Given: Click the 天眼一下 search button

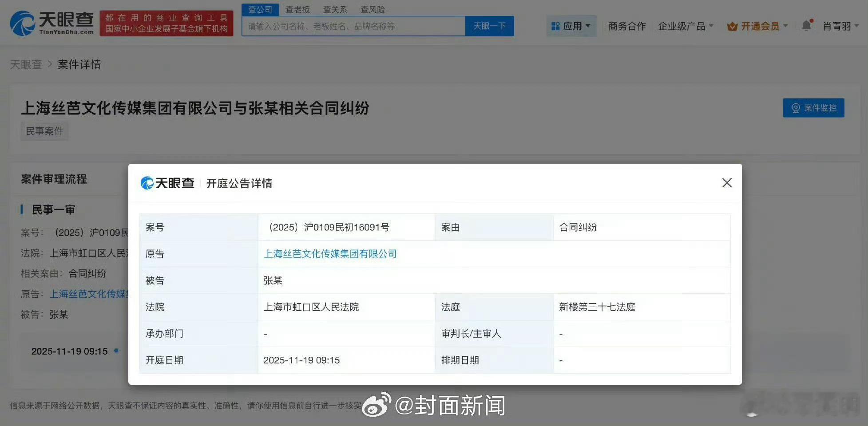Looking at the screenshot, I should point(489,26).
